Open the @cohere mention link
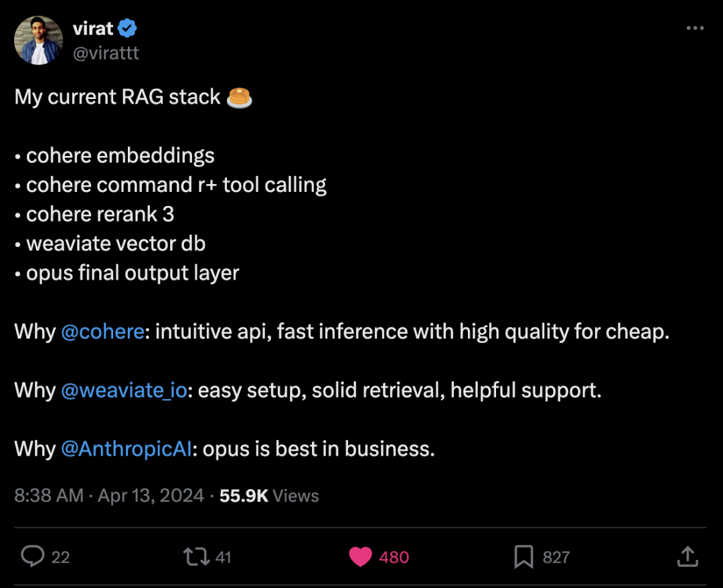Viewport: 723px width, 588px height. (x=102, y=332)
